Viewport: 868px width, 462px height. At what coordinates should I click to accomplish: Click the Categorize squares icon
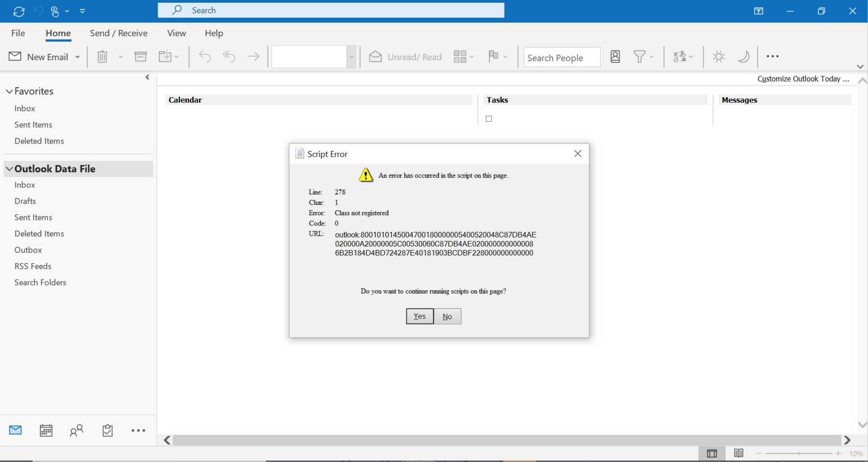click(460, 57)
